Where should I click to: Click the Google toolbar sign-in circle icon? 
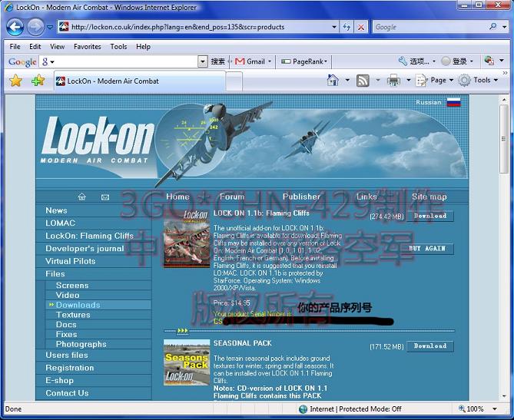[446, 61]
